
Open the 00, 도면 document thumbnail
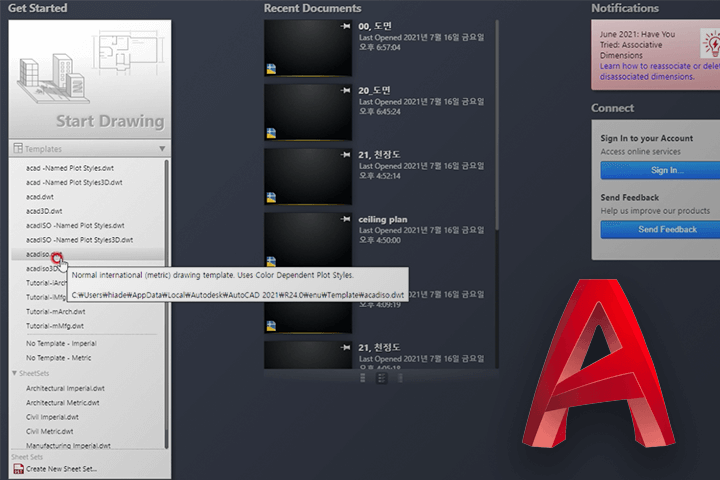coord(308,48)
